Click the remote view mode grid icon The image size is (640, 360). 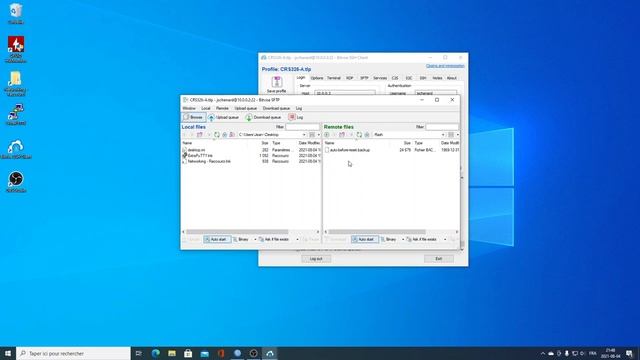(x=451, y=135)
